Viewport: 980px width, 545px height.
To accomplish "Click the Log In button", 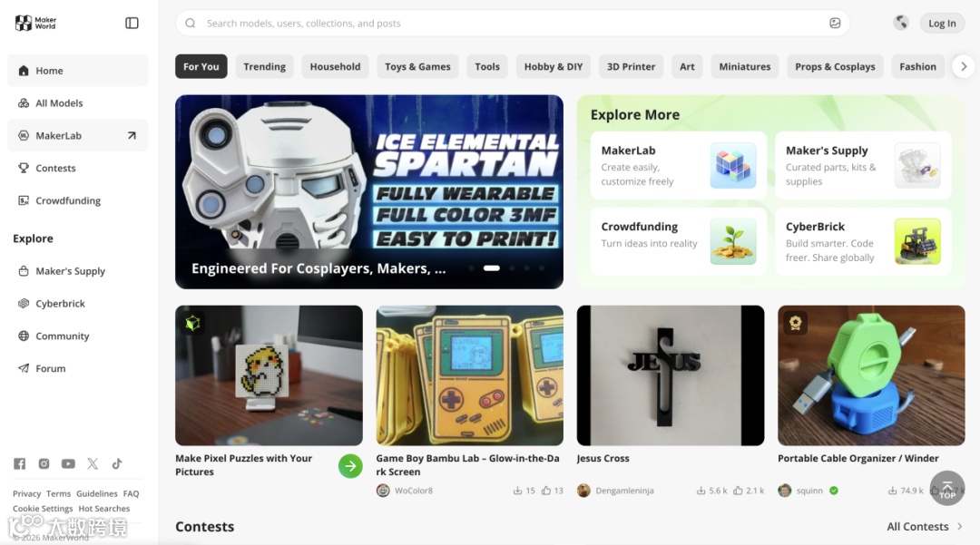I will (x=942, y=23).
